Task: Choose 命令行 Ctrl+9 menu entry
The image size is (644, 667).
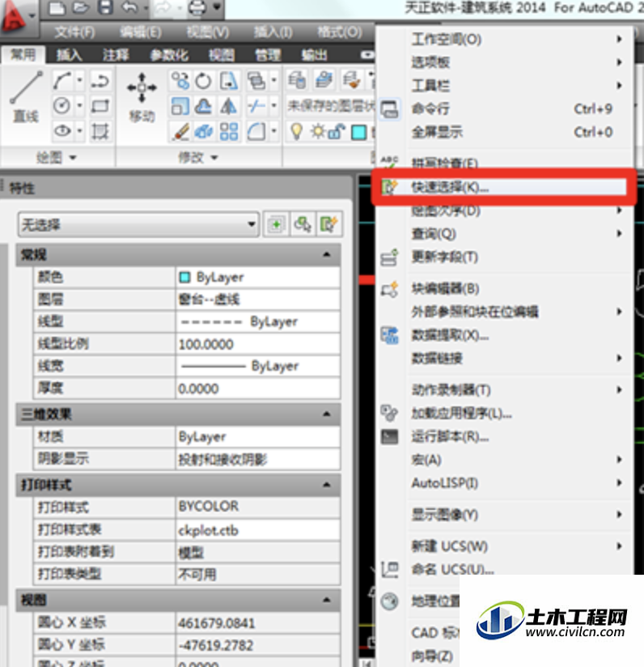Action: (503, 109)
